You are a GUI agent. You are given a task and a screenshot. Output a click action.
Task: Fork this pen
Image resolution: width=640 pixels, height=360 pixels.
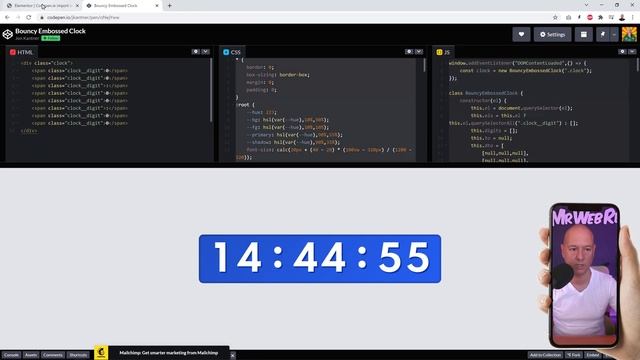574,355
